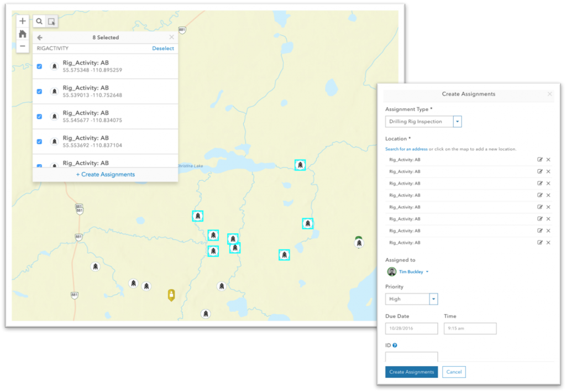Open the map search tool

coord(39,22)
